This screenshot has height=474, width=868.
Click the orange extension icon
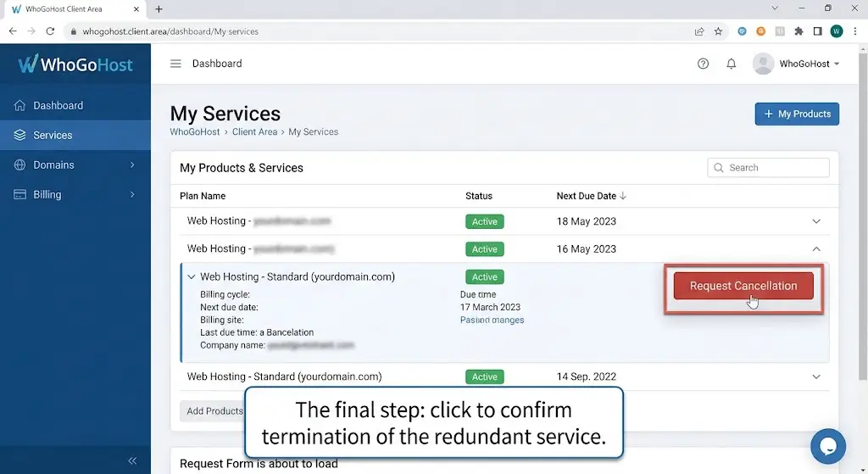coord(760,31)
